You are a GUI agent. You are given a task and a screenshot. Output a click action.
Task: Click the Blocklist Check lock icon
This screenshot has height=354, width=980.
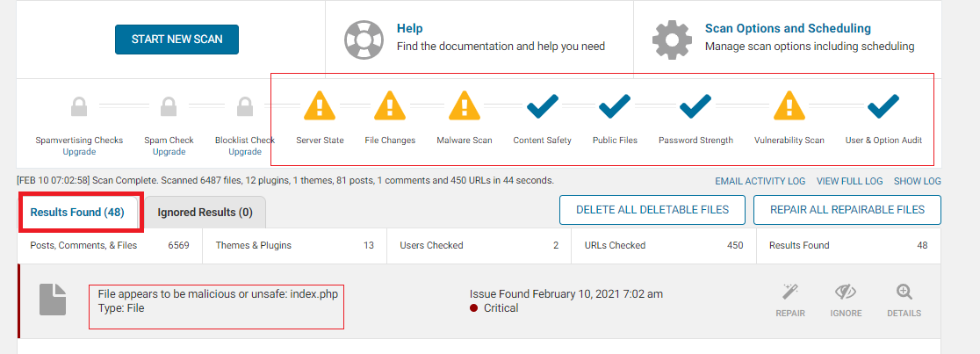click(244, 107)
